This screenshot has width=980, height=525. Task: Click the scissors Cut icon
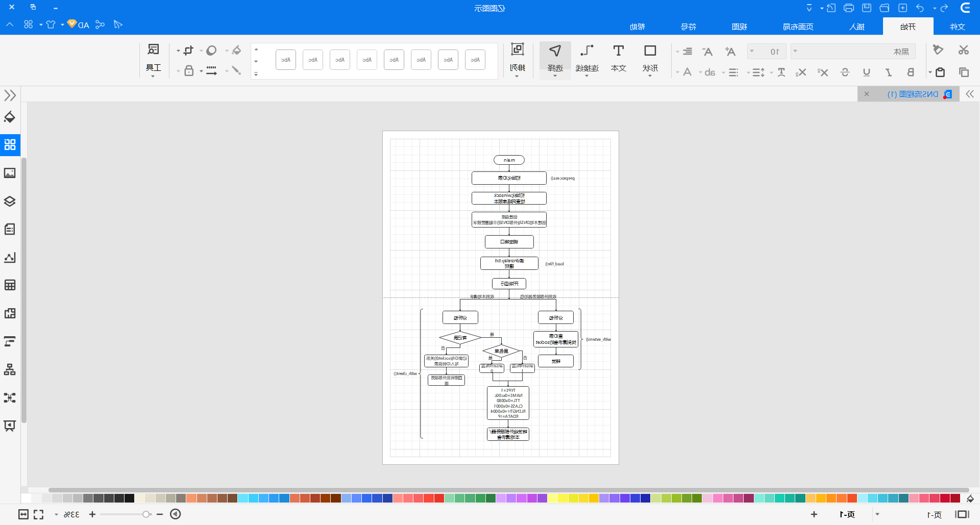click(963, 50)
